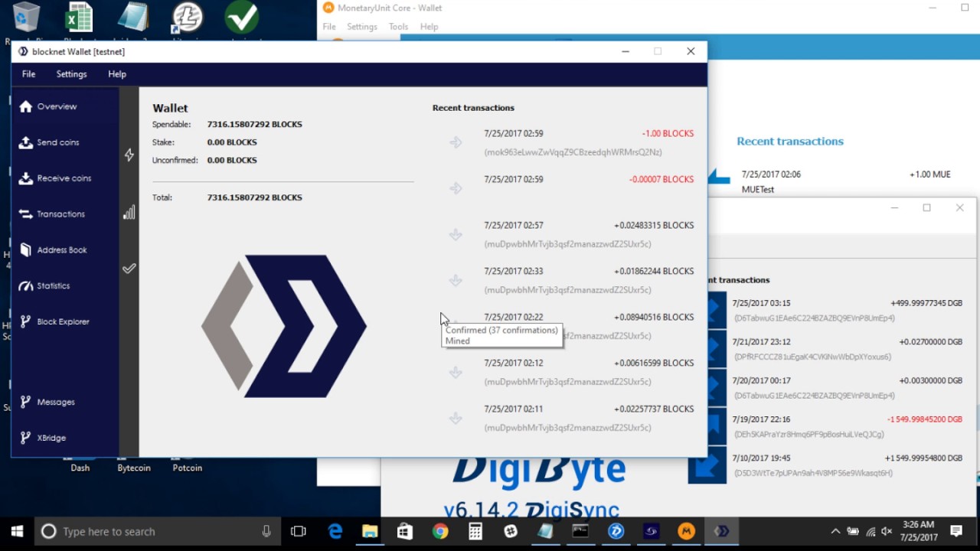Open File Explorer from taskbar
This screenshot has width=980, height=551.
370,531
